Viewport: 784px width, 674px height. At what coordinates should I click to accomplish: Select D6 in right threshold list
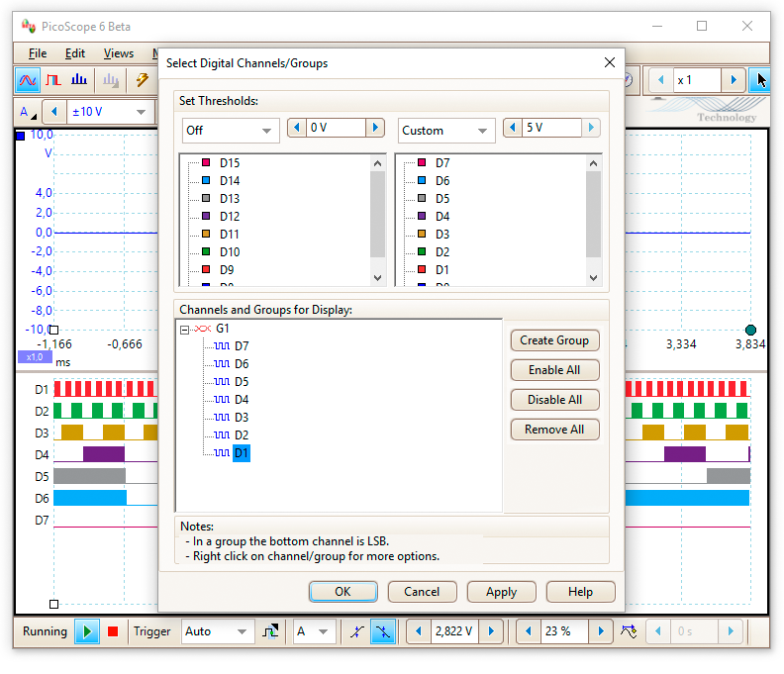(442, 181)
